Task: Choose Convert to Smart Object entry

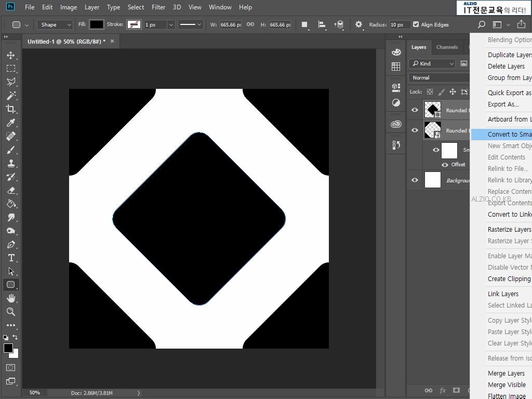Action: tap(502, 135)
